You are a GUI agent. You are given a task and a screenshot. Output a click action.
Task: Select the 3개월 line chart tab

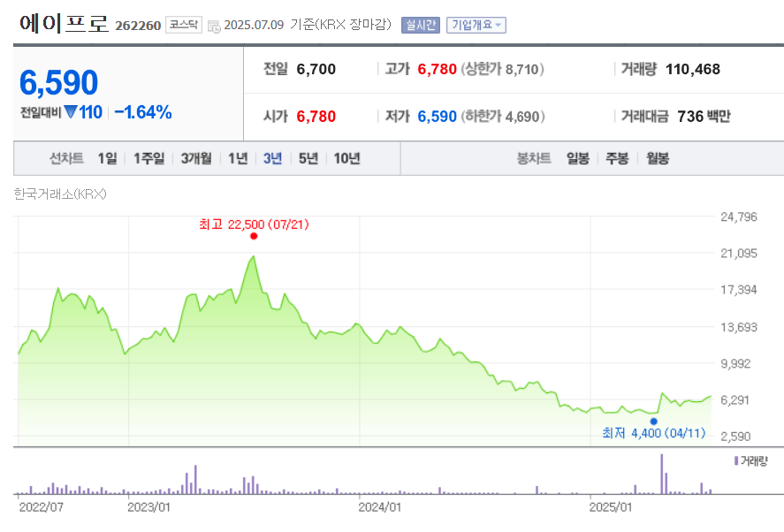196,158
